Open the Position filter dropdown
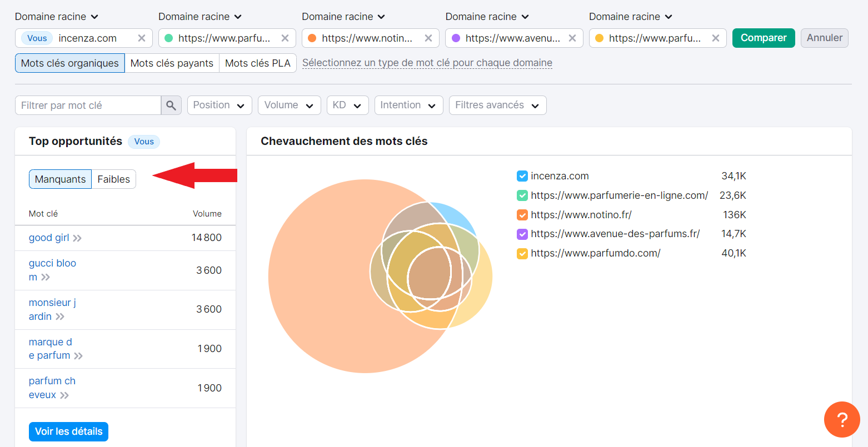The height and width of the screenshot is (447, 868). tap(220, 106)
